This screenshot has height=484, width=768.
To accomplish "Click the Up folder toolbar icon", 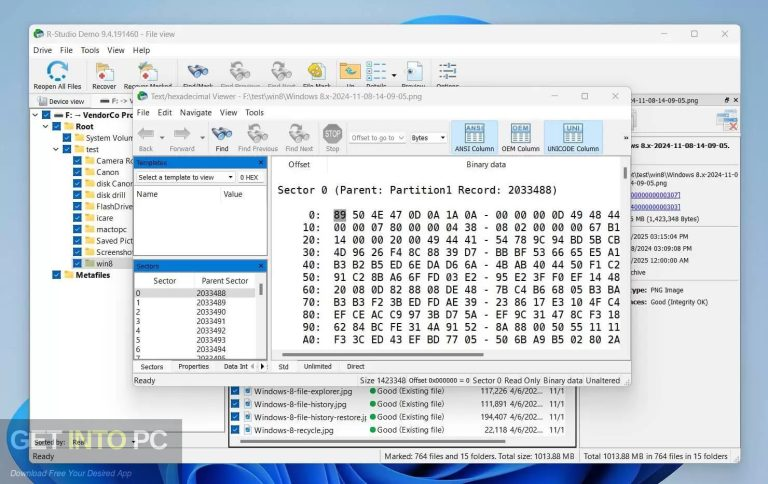I will [349, 72].
